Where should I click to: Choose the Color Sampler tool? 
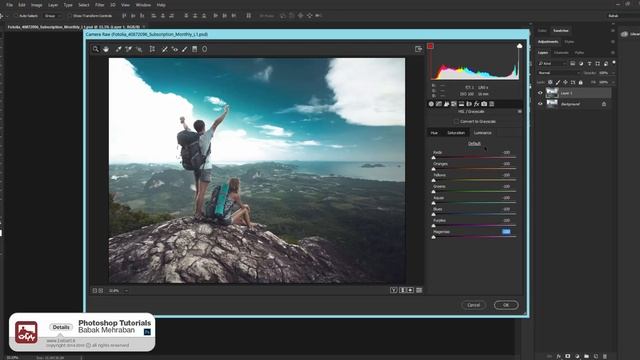[129, 49]
